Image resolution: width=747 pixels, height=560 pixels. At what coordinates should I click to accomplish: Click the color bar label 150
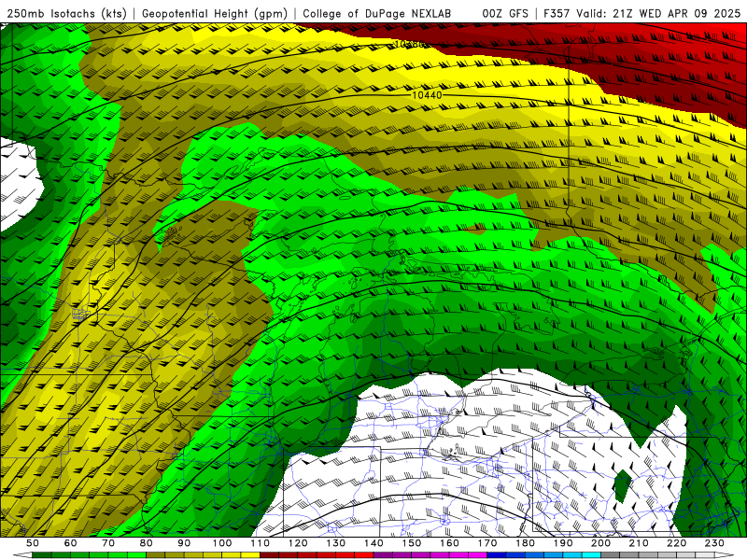(x=412, y=543)
